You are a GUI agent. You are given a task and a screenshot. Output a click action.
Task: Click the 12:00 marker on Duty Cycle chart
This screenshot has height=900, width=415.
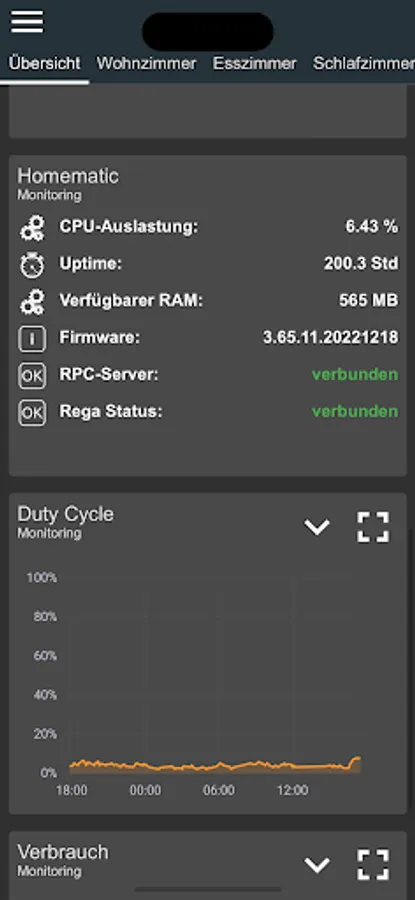[292, 790]
